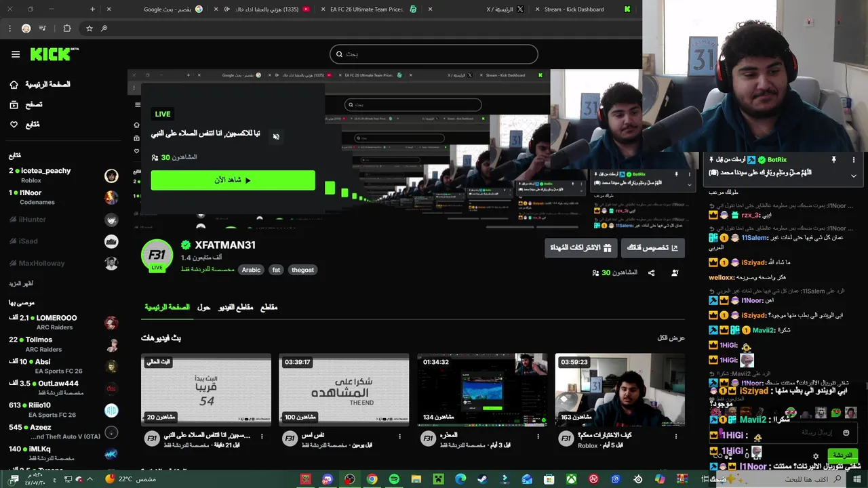
Task: Click LOMEROOO channel avatar in recommended list
Action: pos(111,323)
